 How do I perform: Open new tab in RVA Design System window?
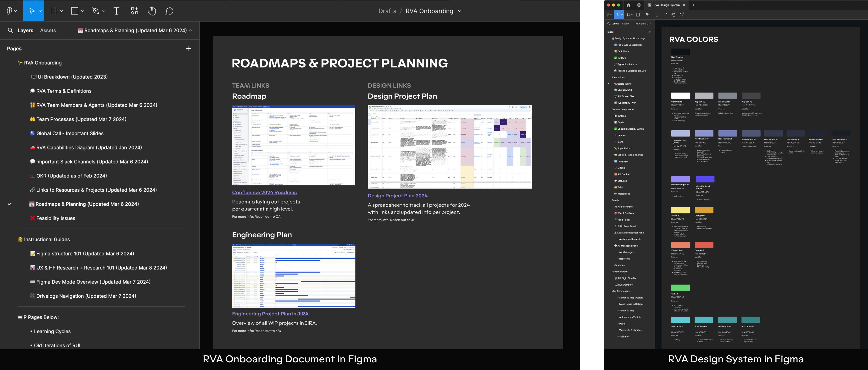coord(693,5)
